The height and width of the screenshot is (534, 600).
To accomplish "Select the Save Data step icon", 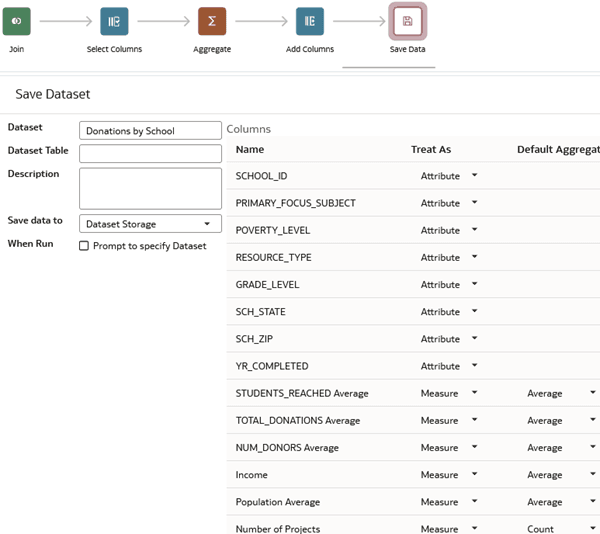I will 408,21.
